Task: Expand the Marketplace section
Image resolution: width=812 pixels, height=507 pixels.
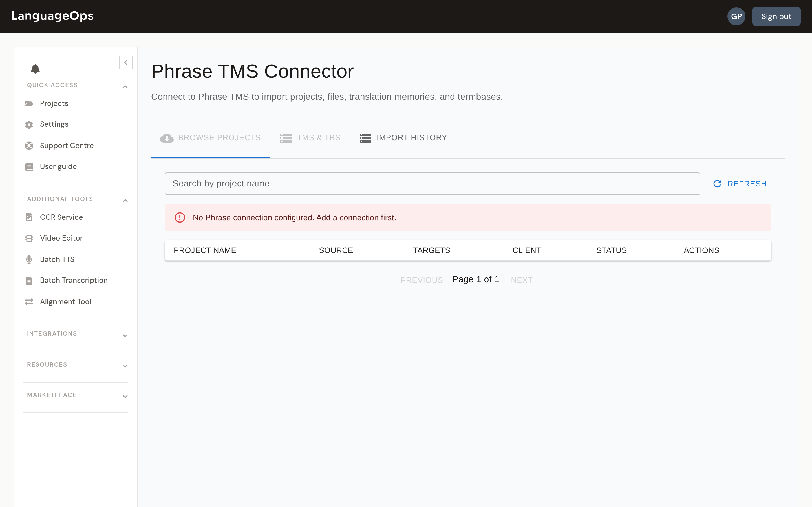Action: click(x=125, y=397)
